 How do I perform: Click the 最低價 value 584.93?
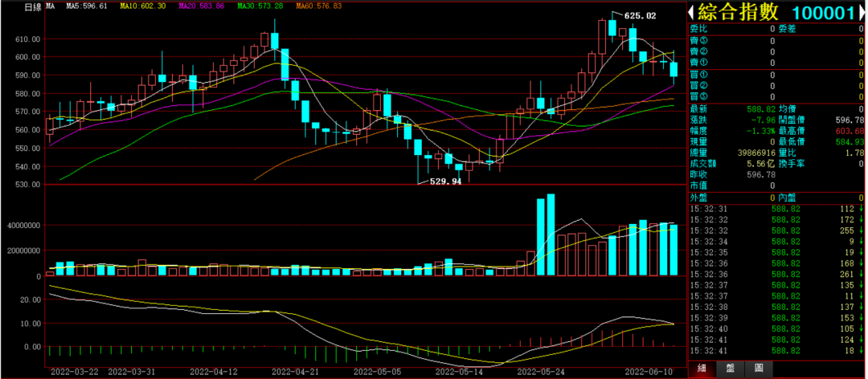851,141
